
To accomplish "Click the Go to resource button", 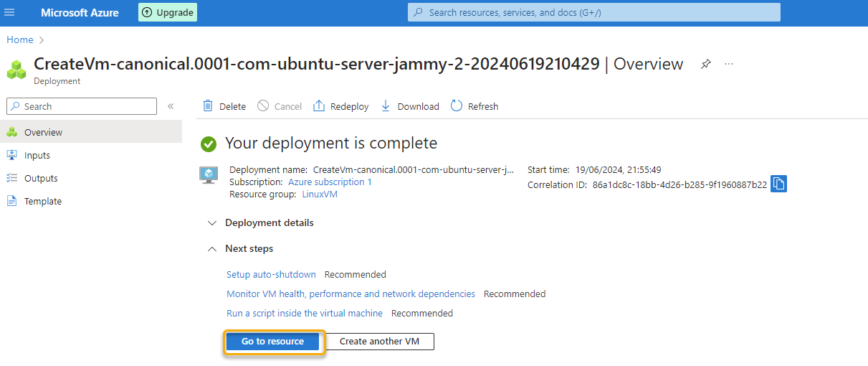I will (x=272, y=342).
